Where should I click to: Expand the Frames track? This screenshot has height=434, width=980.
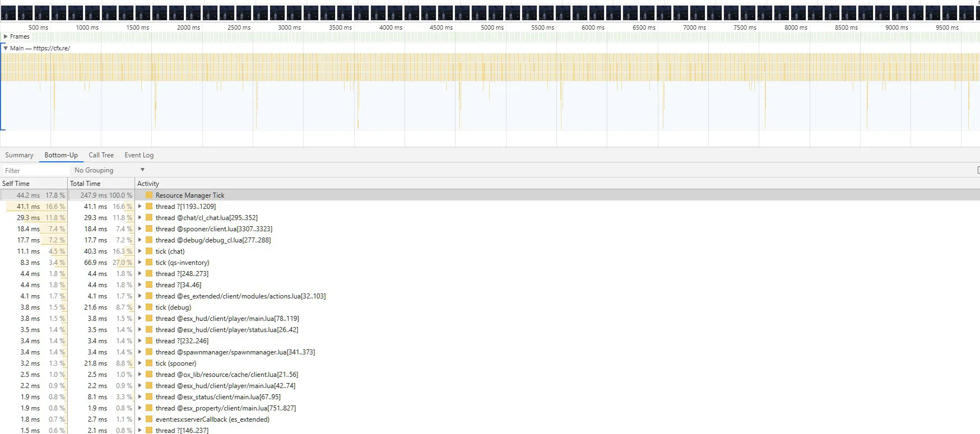click(x=6, y=36)
